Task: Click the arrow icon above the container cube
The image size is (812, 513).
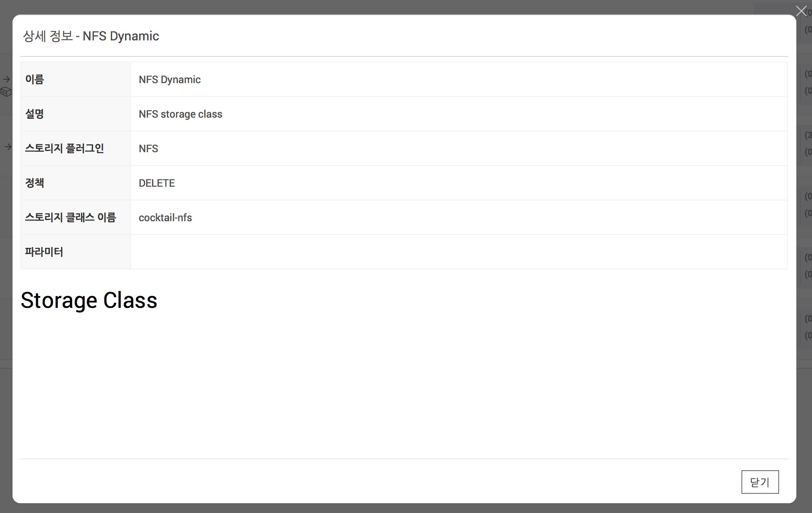Action: tap(7, 79)
